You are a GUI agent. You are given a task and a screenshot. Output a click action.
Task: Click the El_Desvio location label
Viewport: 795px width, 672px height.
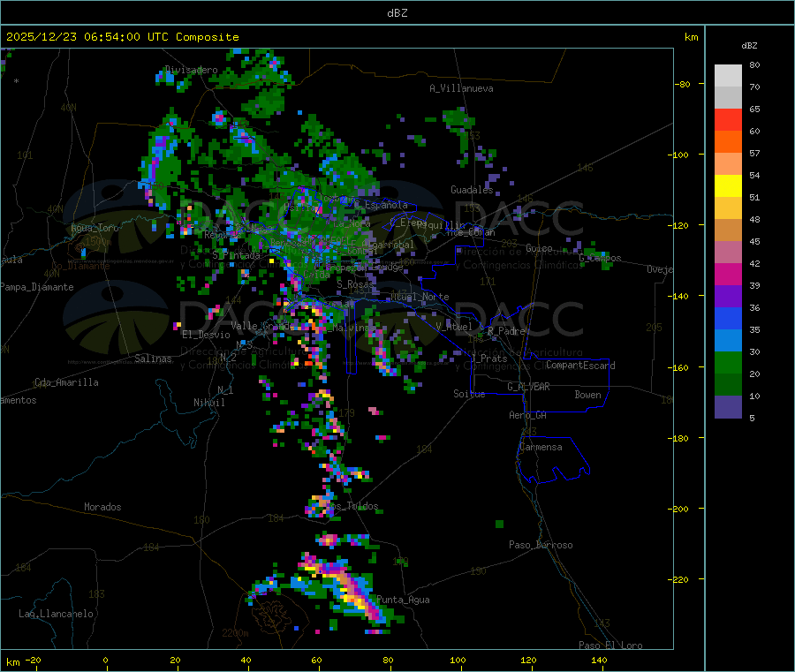coord(206,335)
